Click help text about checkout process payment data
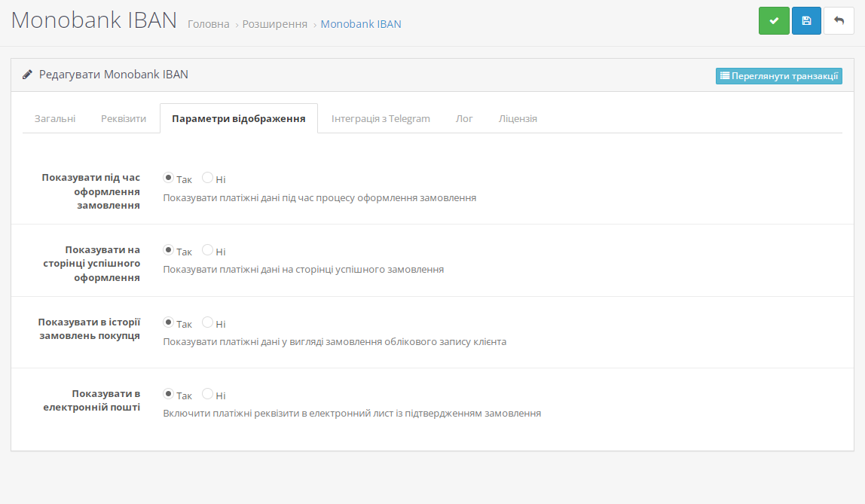Viewport: 865px width, 504px height. pos(319,198)
